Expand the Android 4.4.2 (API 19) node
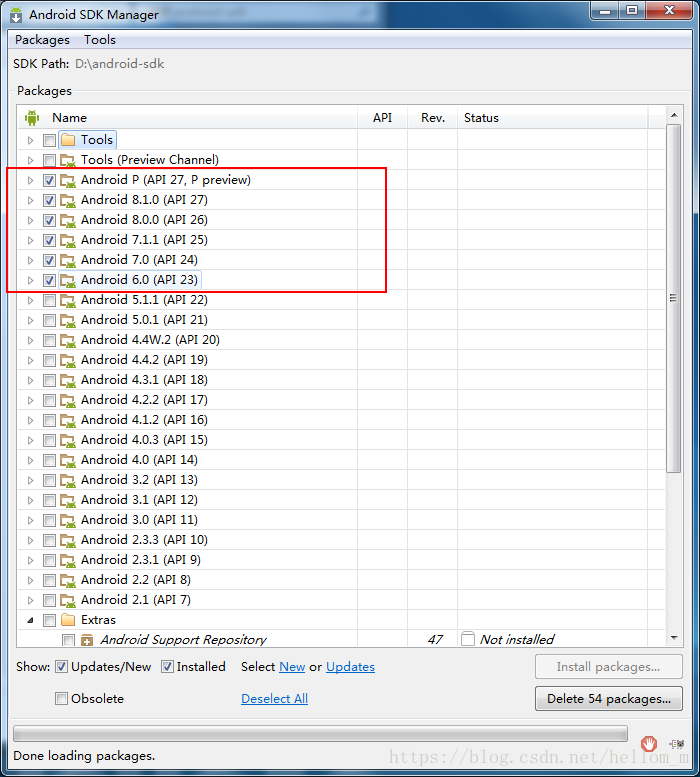The image size is (700, 777). click(x=30, y=360)
